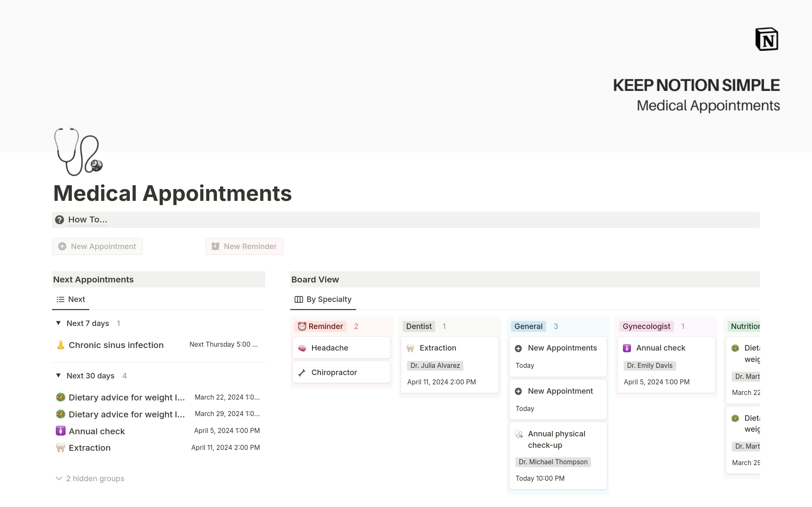
Task: Click the nose icon beside Chronic sinus infection
Action: [x=60, y=345]
